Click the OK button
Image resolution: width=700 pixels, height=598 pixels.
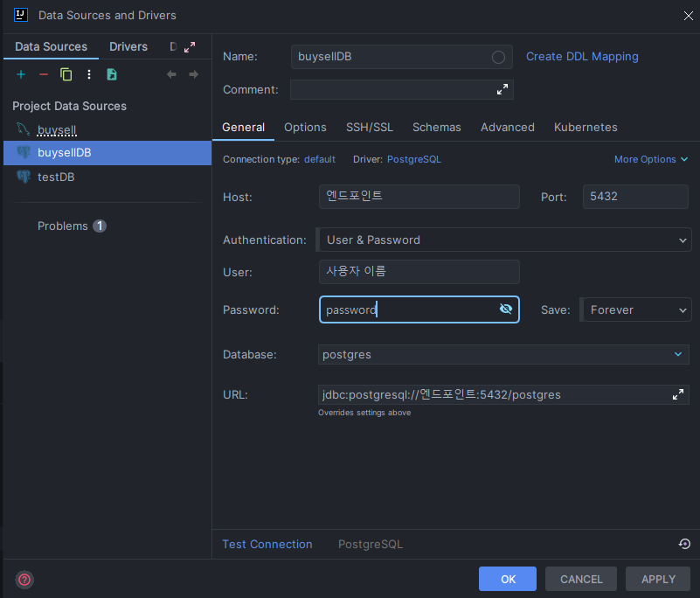tap(508, 579)
